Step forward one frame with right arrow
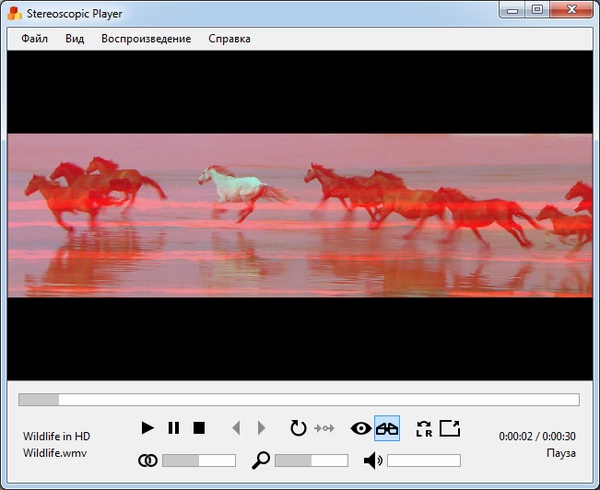 262,428
